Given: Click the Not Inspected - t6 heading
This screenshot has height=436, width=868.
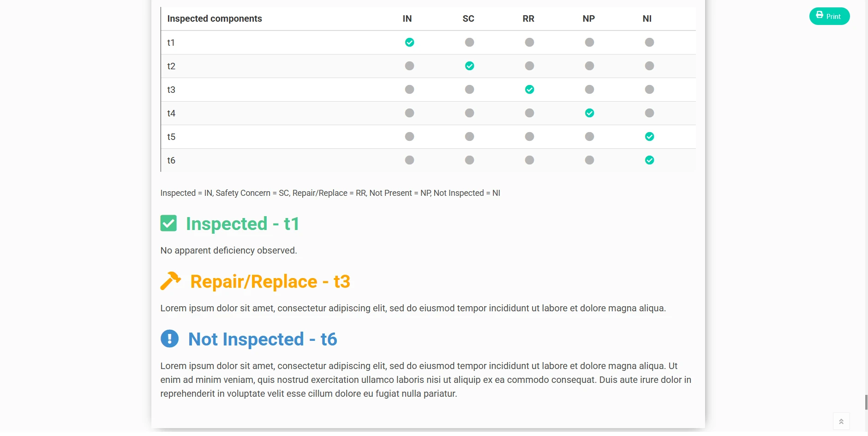Looking at the screenshot, I should (263, 339).
